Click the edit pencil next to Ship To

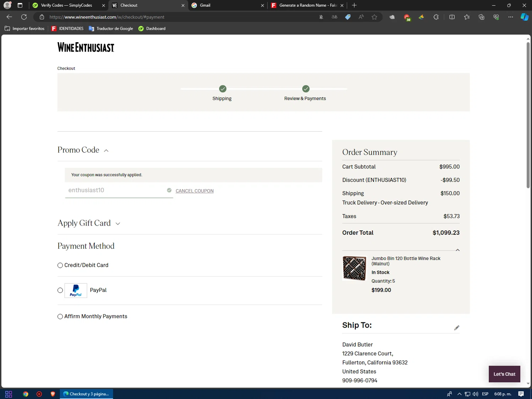coord(457,328)
